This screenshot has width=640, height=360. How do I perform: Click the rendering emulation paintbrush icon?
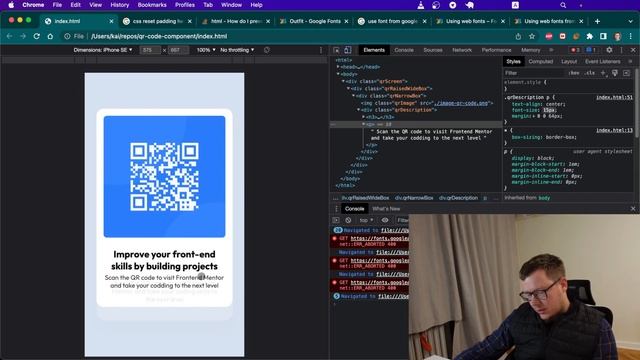click(x=615, y=73)
